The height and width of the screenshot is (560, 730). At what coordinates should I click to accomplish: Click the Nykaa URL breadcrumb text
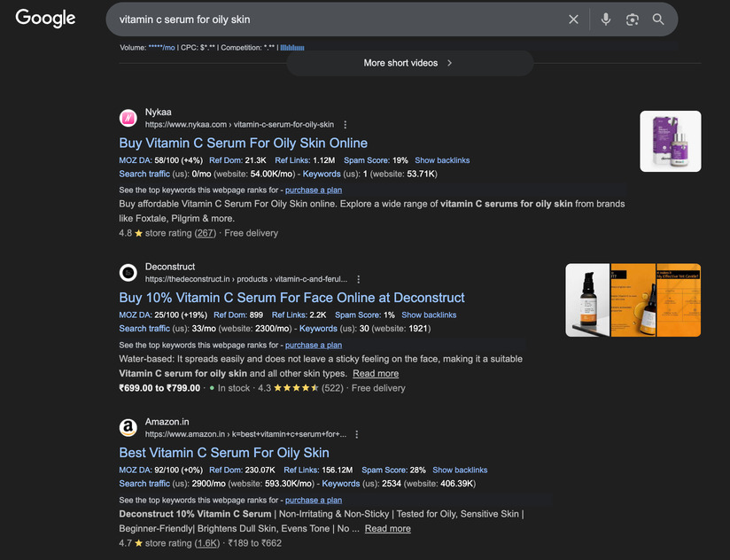(239, 125)
